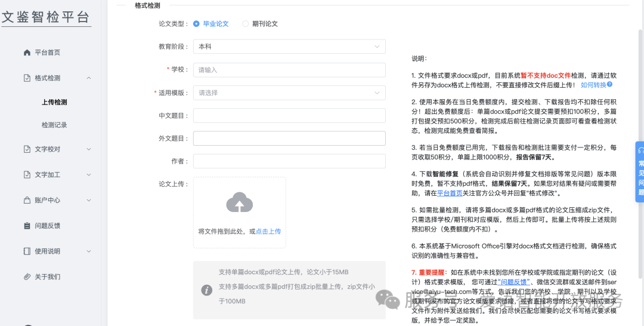This screenshot has height=326, width=644.
Task: Collapse the 格式检测 menu chevron
Action: [x=89, y=78]
